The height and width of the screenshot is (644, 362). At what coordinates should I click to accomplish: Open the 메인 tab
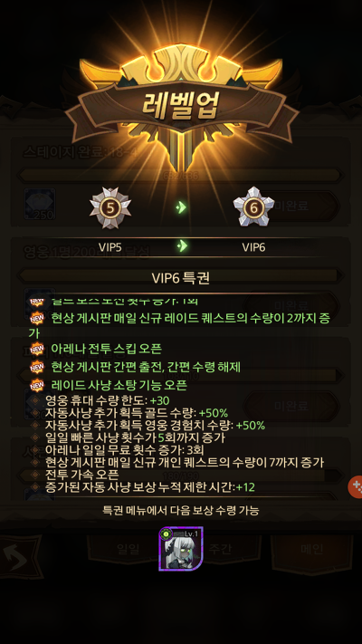point(312,549)
